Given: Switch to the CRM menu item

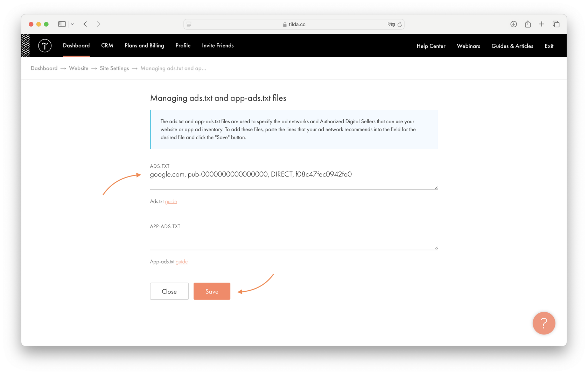Looking at the screenshot, I should click(x=107, y=46).
